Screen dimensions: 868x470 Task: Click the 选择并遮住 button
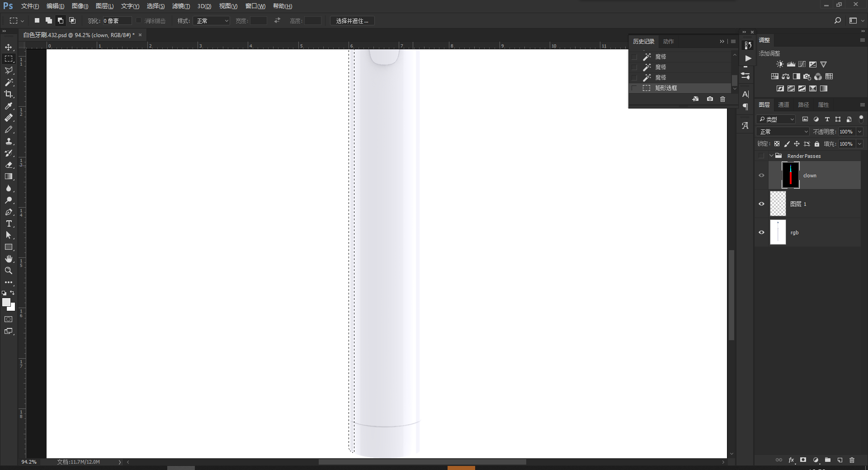pyautogui.click(x=352, y=20)
